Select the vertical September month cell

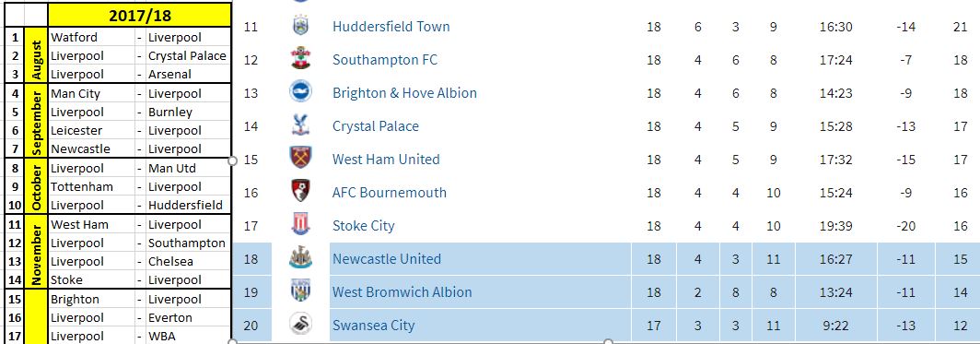pos(38,121)
